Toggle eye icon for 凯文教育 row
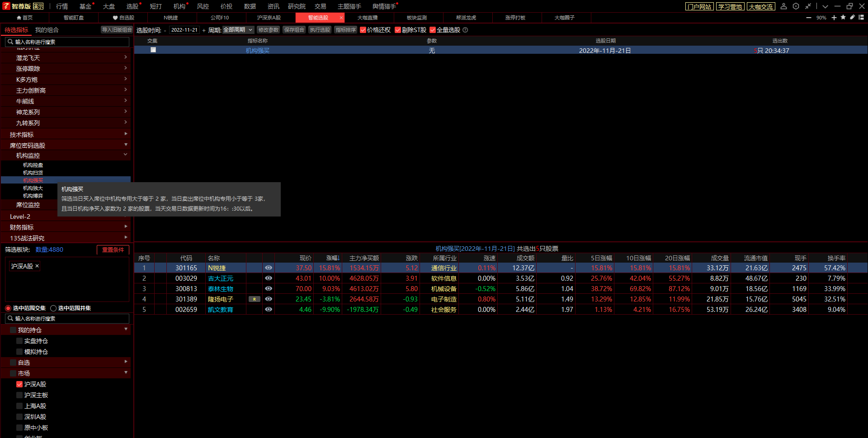Screen dimensions: 868x438 tap(269, 309)
